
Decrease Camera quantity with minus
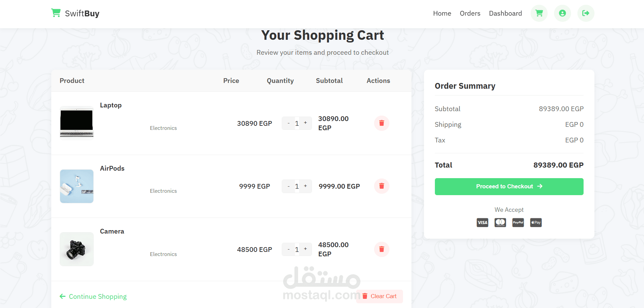click(x=289, y=249)
